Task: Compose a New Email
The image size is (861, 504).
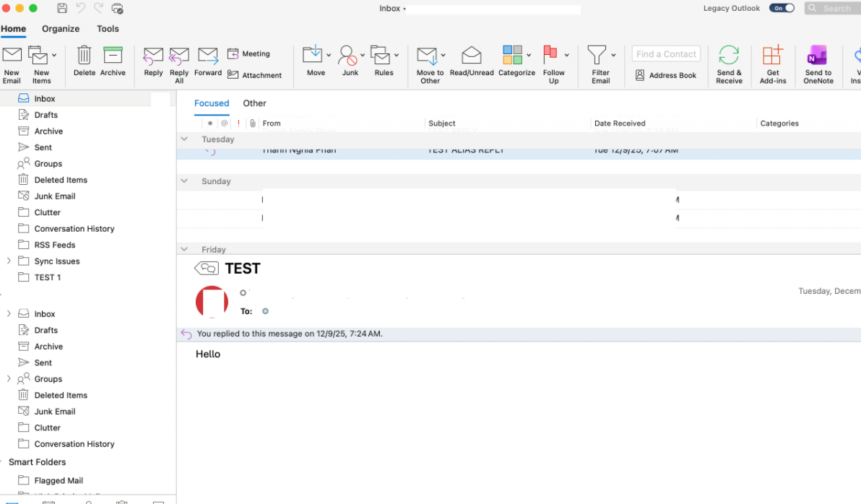Action: pos(12,65)
